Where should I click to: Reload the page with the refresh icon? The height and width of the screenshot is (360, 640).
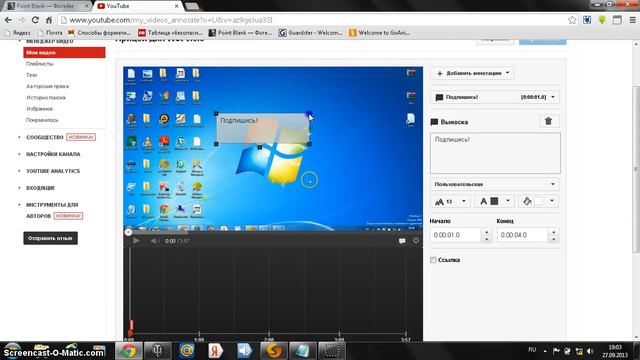tap(35, 20)
